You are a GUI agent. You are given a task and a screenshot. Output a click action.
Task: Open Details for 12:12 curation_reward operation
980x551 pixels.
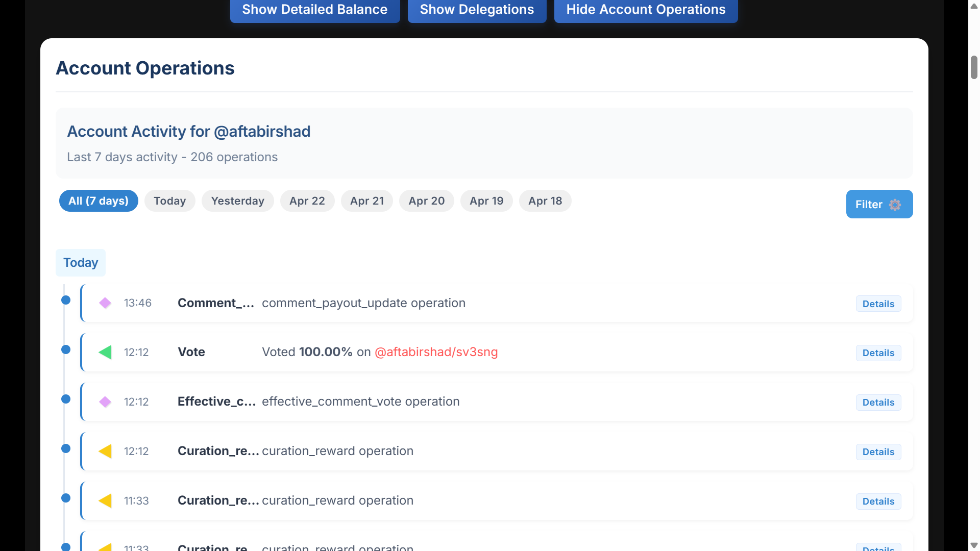(878, 452)
